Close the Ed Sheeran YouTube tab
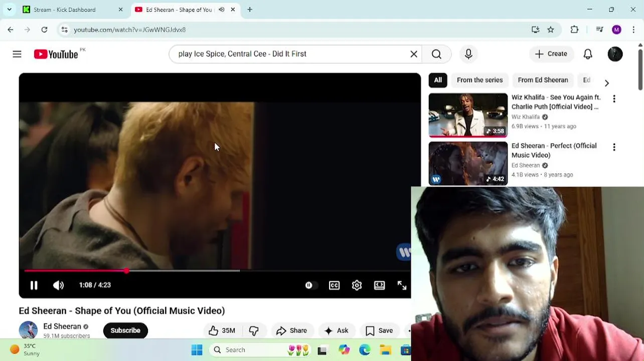Viewport: 644px width, 361px height. (233, 10)
